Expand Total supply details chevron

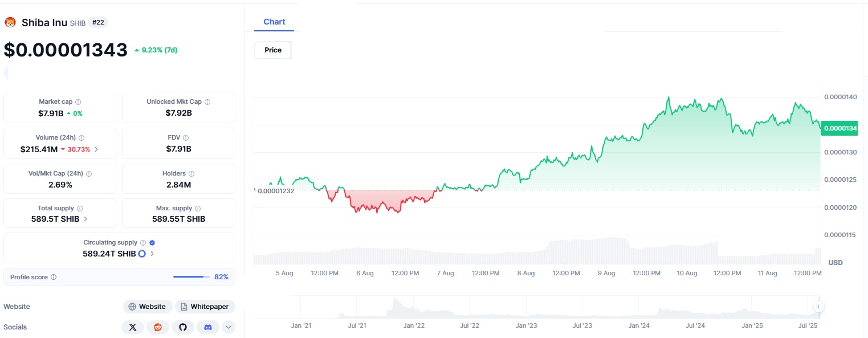coord(85,219)
